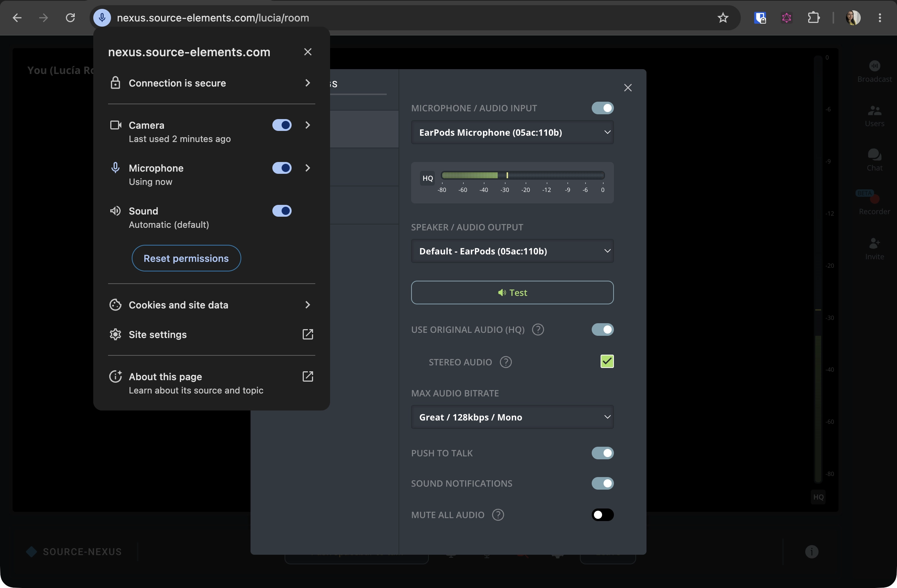Open the Chrome three-dot menu
This screenshot has height=588, width=897.
pos(880,18)
